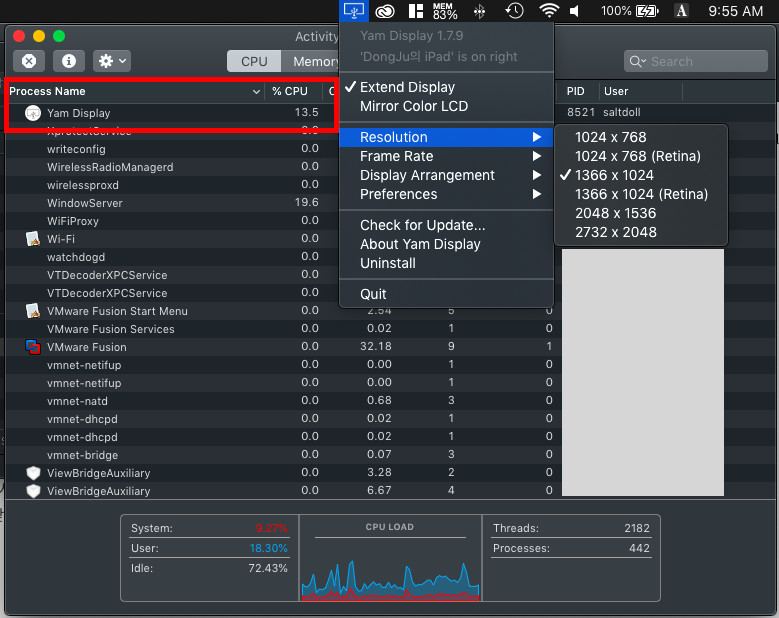This screenshot has width=779, height=618.
Task: Click the Search input field
Action: (696, 61)
